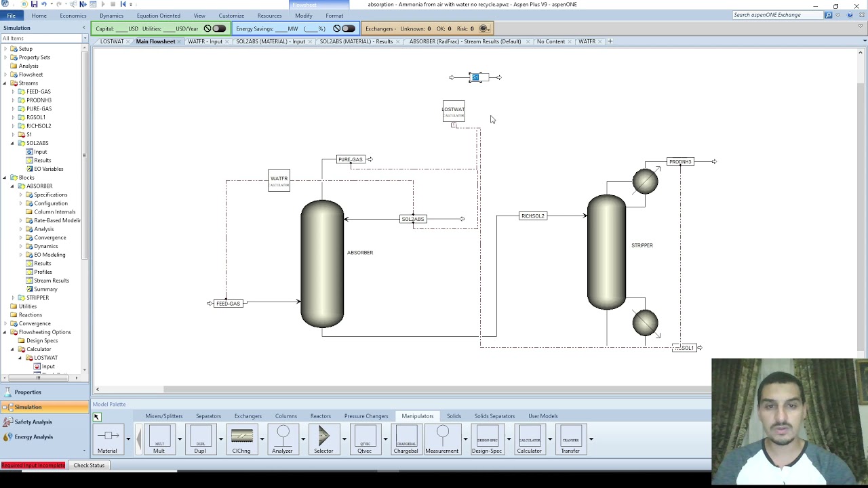Image resolution: width=868 pixels, height=488 pixels.
Task: Open the Safety Analysis environment
Action: click(x=44, y=422)
